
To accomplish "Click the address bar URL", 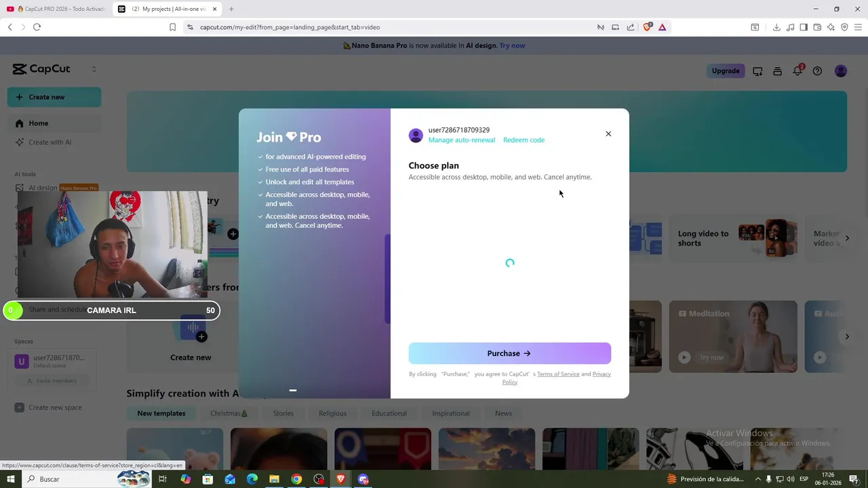I will 290,27.
